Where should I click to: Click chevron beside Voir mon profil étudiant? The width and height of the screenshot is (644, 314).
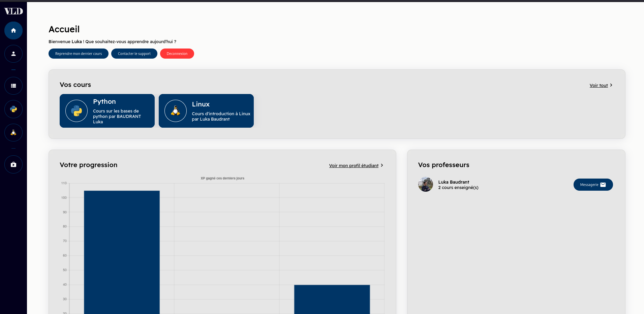[x=382, y=165]
